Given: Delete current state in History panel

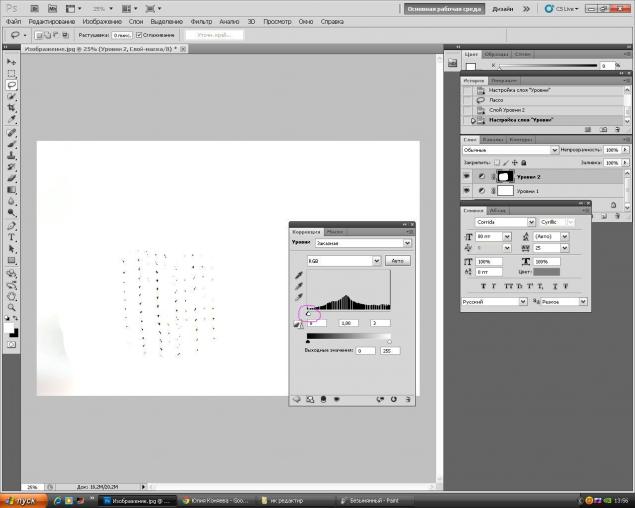Looking at the screenshot, I should [x=618, y=130].
